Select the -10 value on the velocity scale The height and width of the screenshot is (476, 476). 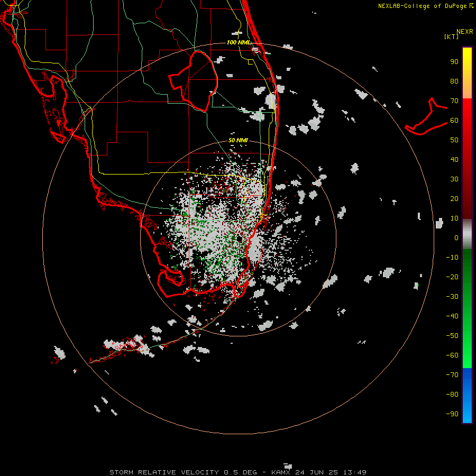(x=452, y=258)
